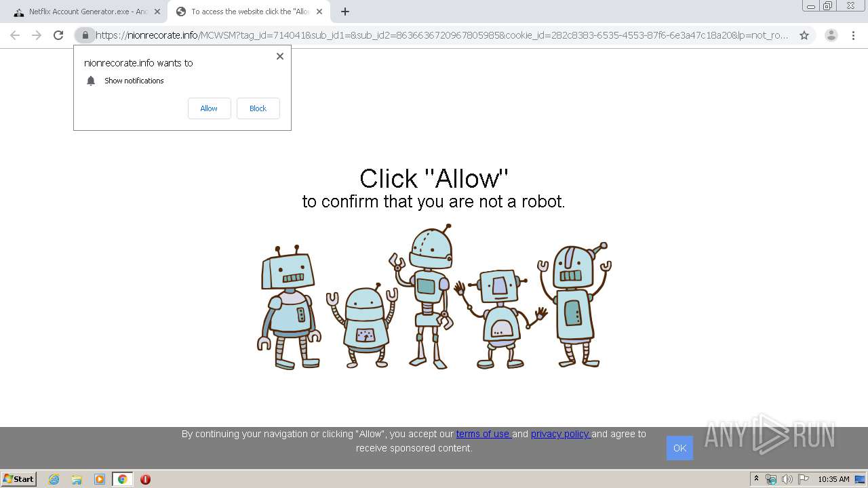Screen dimensions: 868x488
Task: Click OK on the consent banner
Action: point(679,448)
